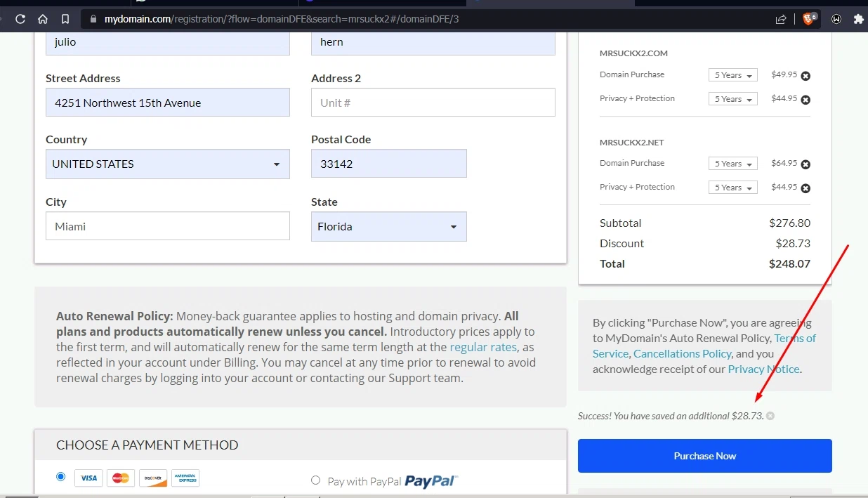
Task: Change MRSUCKX2.NET Privacy + Protection term dropdown
Action: [x=733, y=188]
